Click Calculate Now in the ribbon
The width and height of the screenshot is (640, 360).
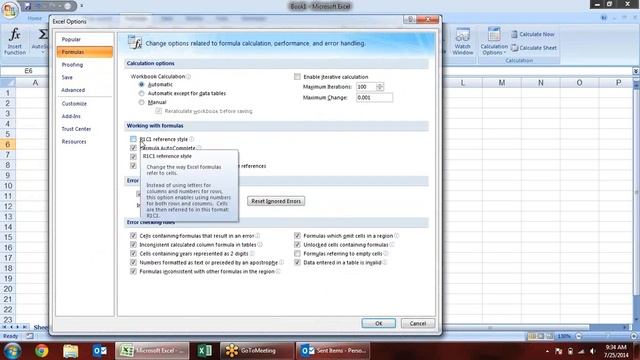[x=532, y=34]
